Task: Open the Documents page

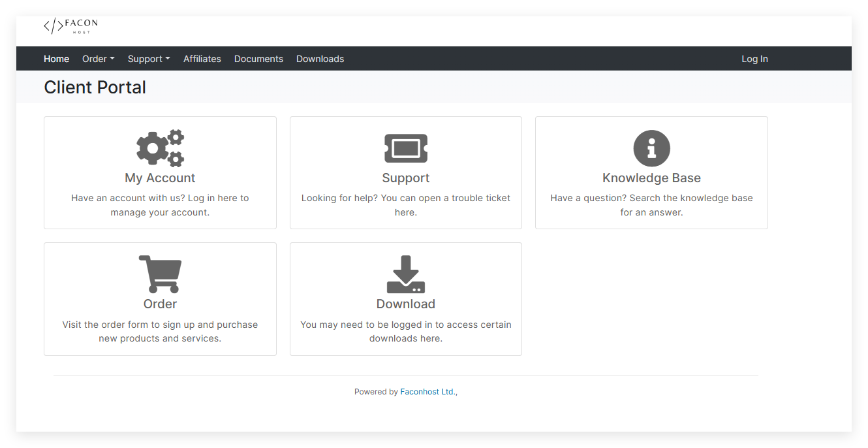Action: pos(258,59)
